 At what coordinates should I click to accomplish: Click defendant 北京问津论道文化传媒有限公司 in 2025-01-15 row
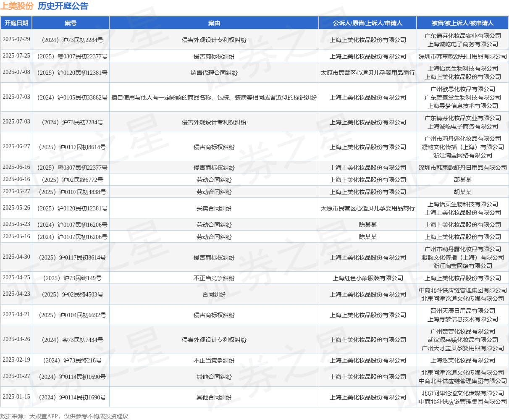pyautogui.click(x=463, y=393)
